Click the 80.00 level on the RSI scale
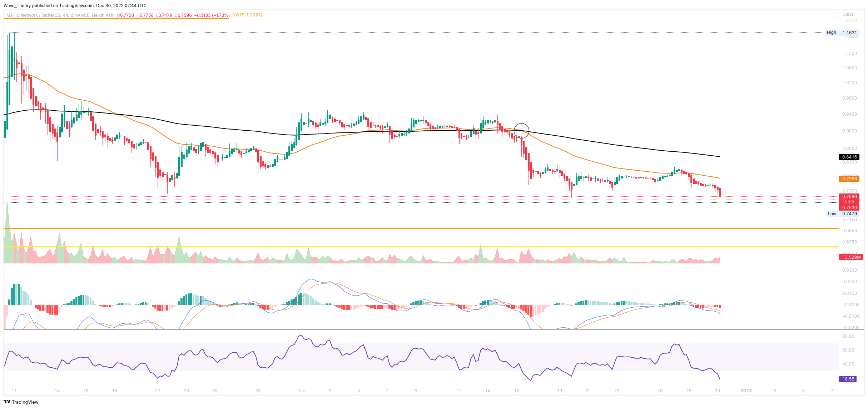This screenshot has height=408, width=868. click(x=848, y=336)
